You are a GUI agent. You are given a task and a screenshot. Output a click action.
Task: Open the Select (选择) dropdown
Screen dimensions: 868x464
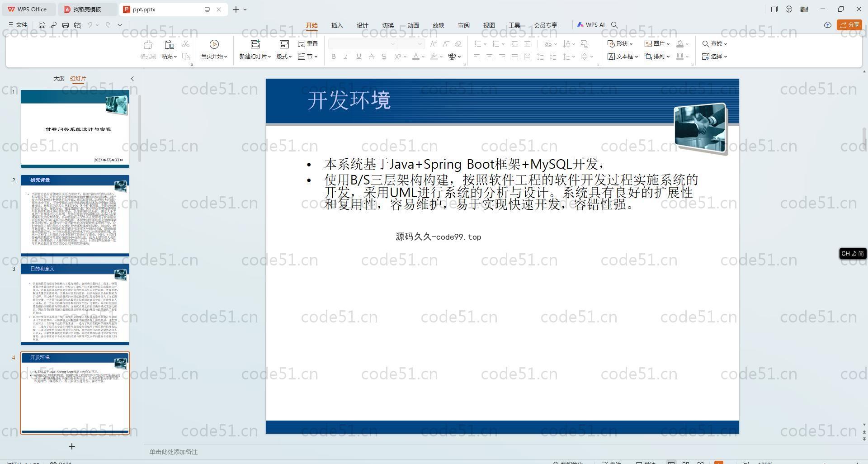(x=714, y=57)
